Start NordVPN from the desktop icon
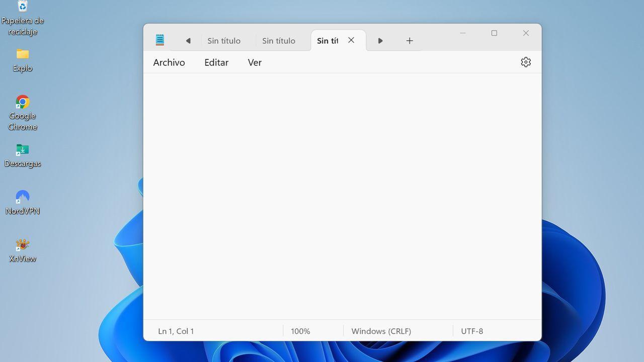 click(x=22, y=197)
